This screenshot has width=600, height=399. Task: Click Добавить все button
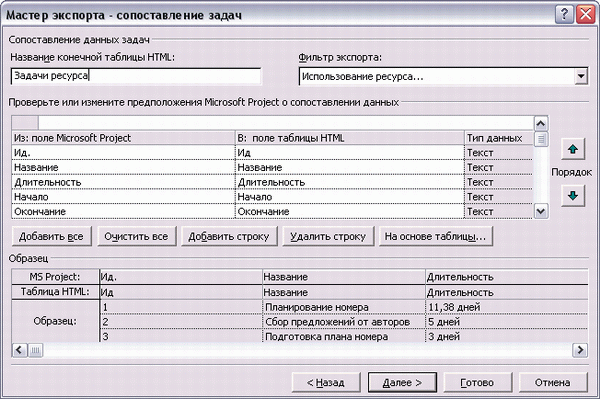[x=52, y=236]
